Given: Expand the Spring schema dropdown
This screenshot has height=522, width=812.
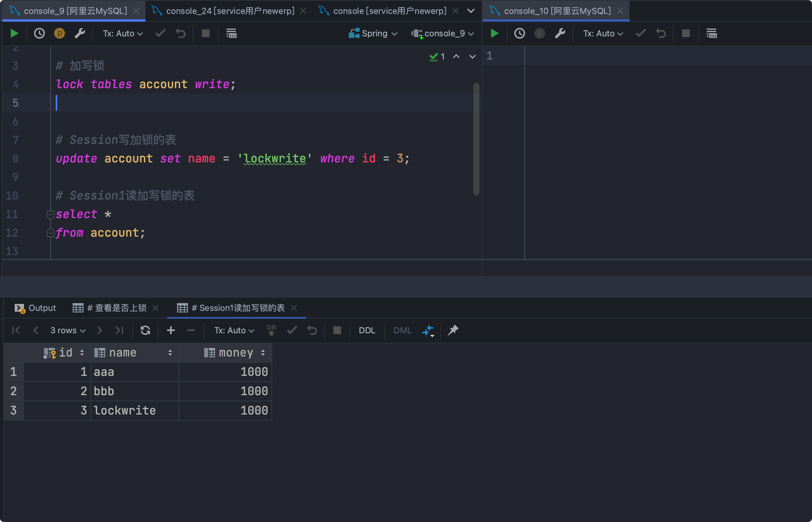Looking at the screenshot, I should (373, 34).
